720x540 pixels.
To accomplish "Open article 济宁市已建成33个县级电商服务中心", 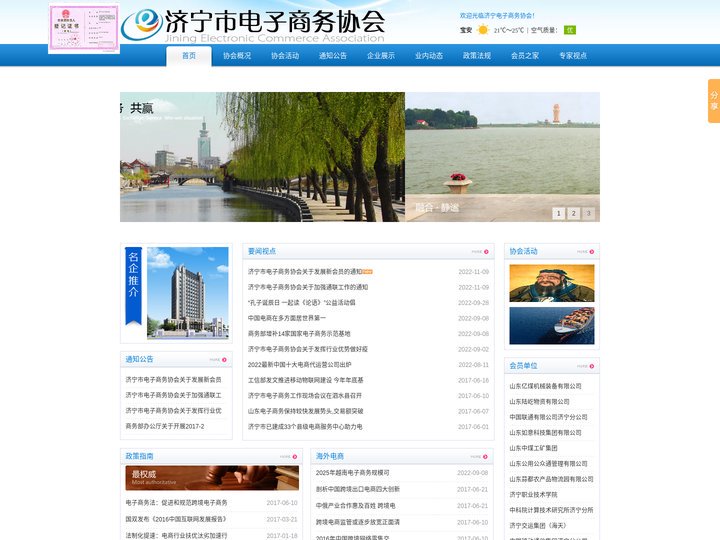I will (305, 427).
